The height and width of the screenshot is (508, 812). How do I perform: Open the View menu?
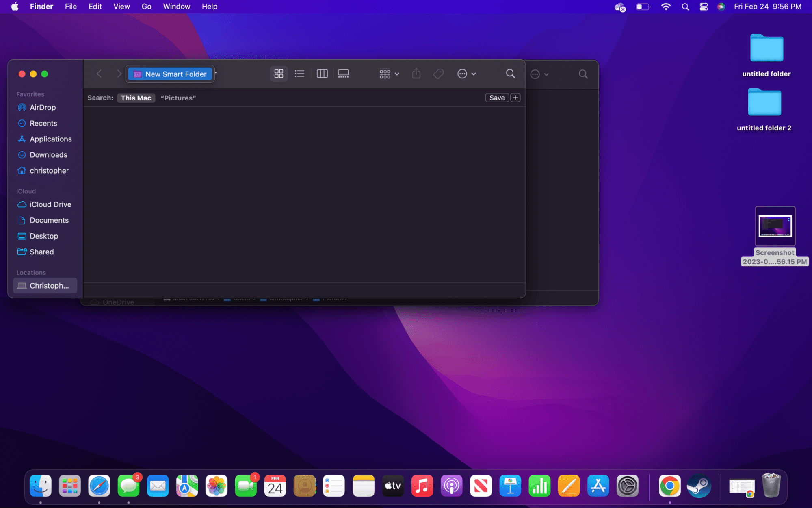click(121, 7)
